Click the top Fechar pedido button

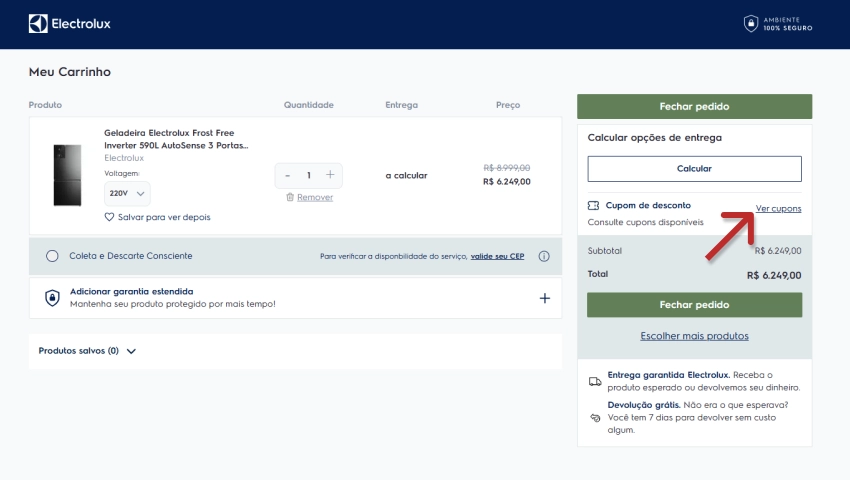tap(694, 106)
